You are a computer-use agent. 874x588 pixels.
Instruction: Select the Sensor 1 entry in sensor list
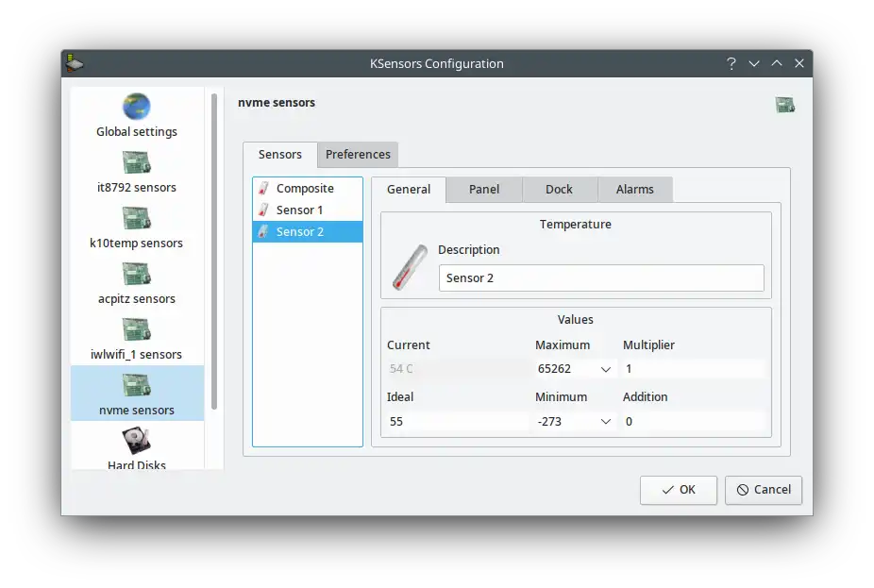point(308,210)
